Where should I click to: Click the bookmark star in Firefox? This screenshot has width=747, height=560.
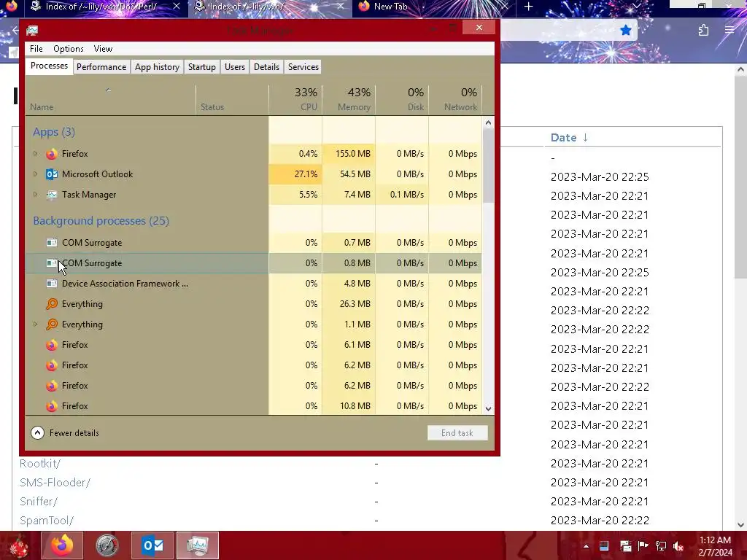pos(625,31)
